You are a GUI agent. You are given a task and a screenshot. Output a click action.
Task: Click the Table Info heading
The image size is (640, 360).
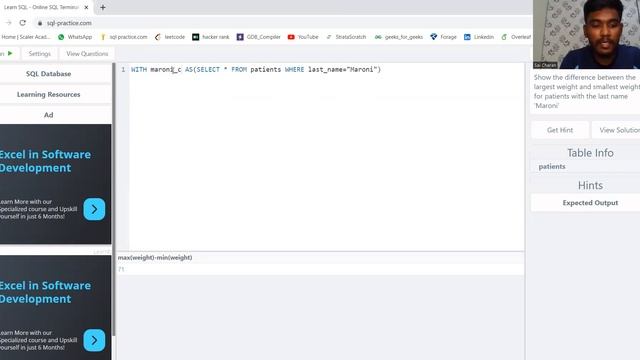click(590, 153)
